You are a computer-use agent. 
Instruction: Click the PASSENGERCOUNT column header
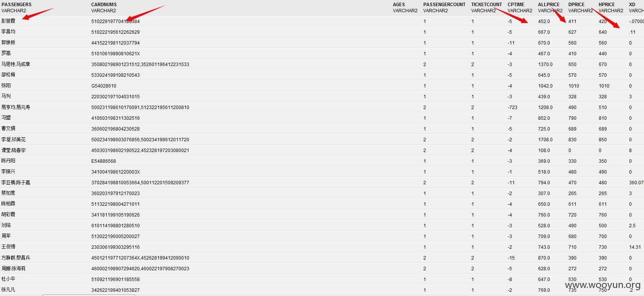(444, 5)
